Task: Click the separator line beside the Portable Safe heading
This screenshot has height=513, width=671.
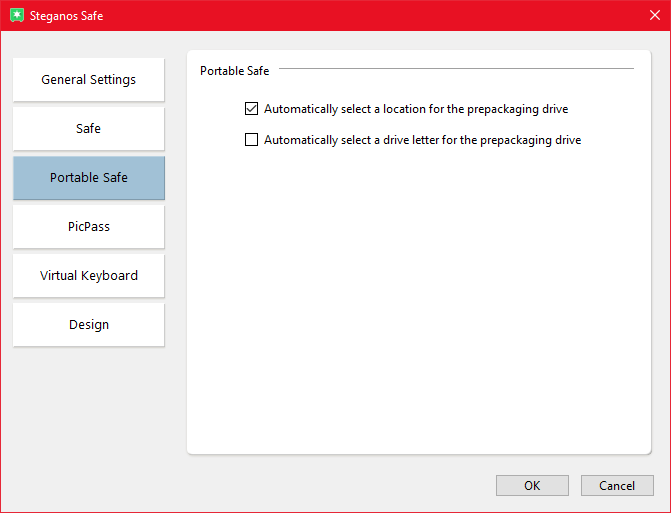Action: click(x=455, y=69)
